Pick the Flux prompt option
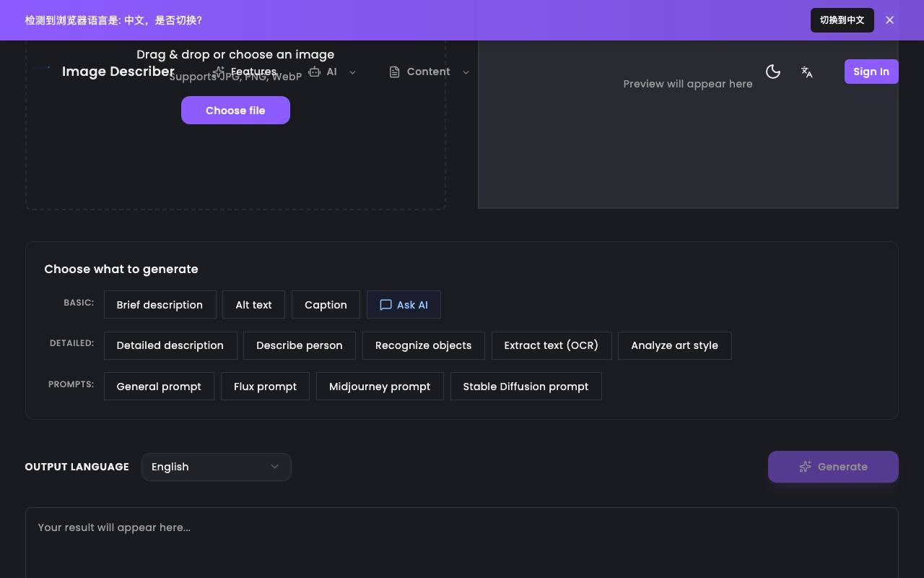The height and width of the screenshot is (578, 924). 265,387
